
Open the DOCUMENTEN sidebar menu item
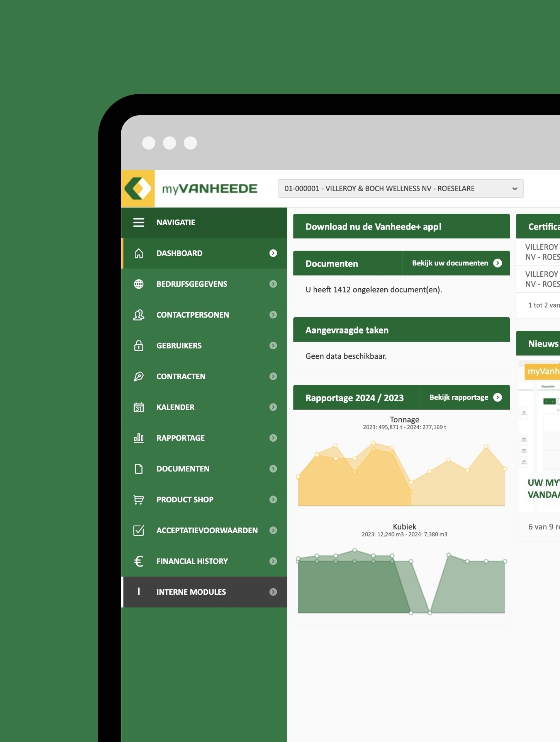pos(204,469)
